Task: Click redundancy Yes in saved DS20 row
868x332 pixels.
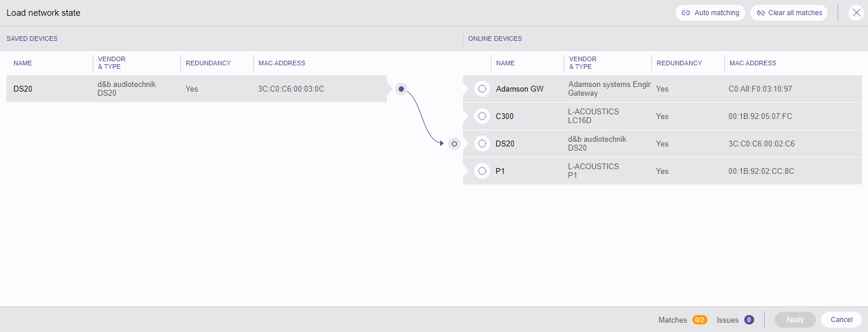Action: click(191, 89)
